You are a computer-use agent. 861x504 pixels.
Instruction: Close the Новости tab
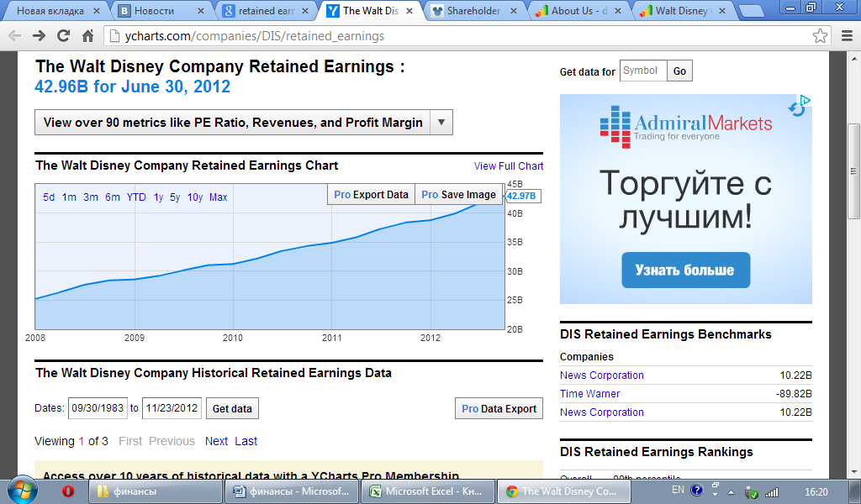(x=200, y=11)
